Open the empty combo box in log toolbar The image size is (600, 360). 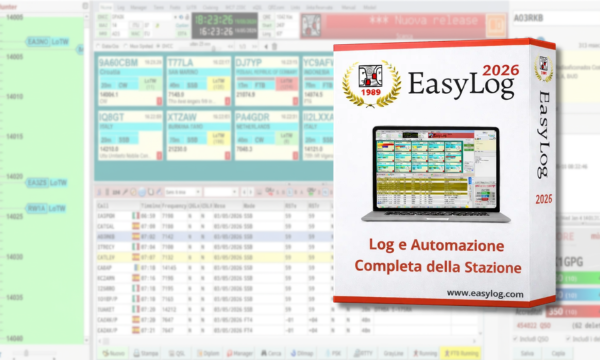tap(220, 192)
